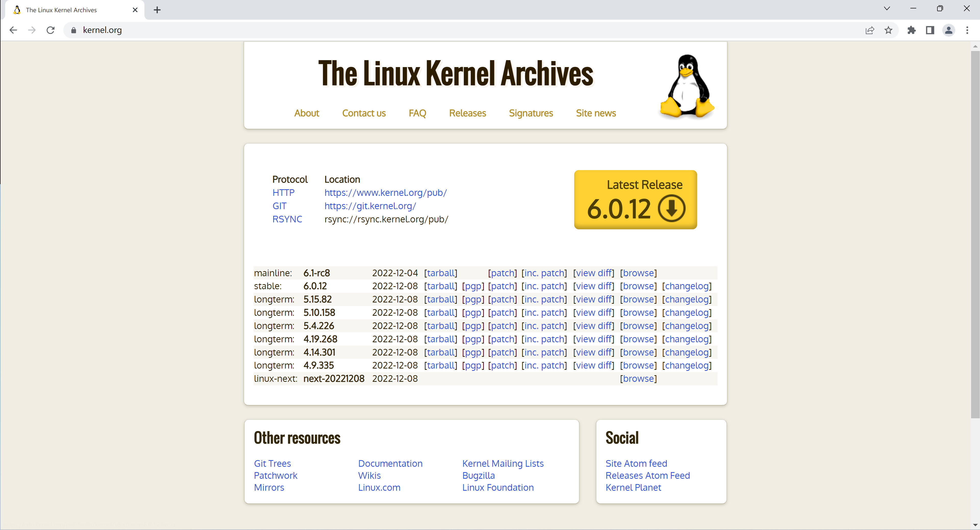Open the Contact us page
980x530 pixels.
(x=364, y=113)
